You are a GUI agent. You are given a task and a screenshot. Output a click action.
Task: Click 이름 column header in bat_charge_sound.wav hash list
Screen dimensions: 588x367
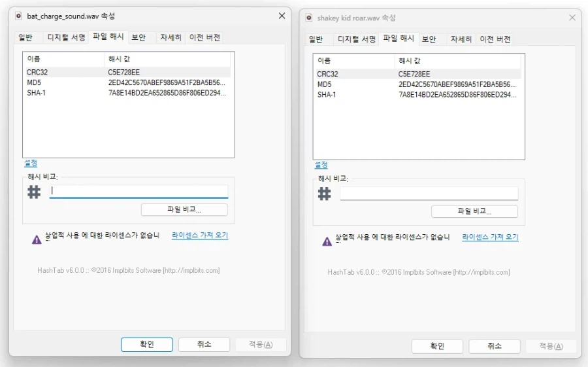point(64,60)
